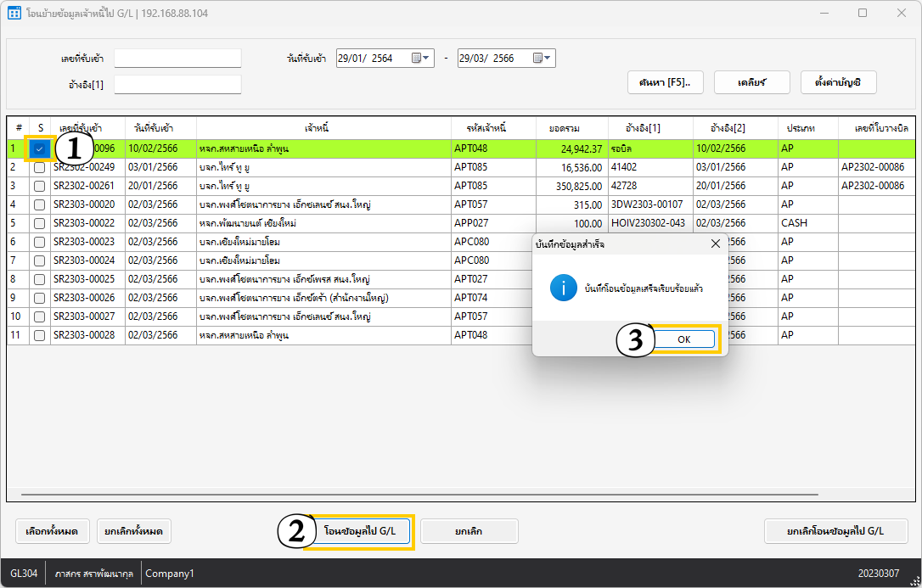Uncheck the checkbox in row 1
922x588 pixels.
coord(39,149)
